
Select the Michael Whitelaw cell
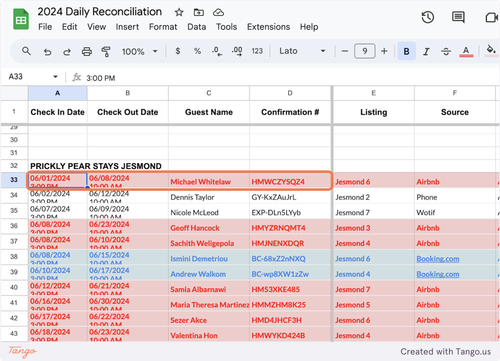click(x=209, y=180)
